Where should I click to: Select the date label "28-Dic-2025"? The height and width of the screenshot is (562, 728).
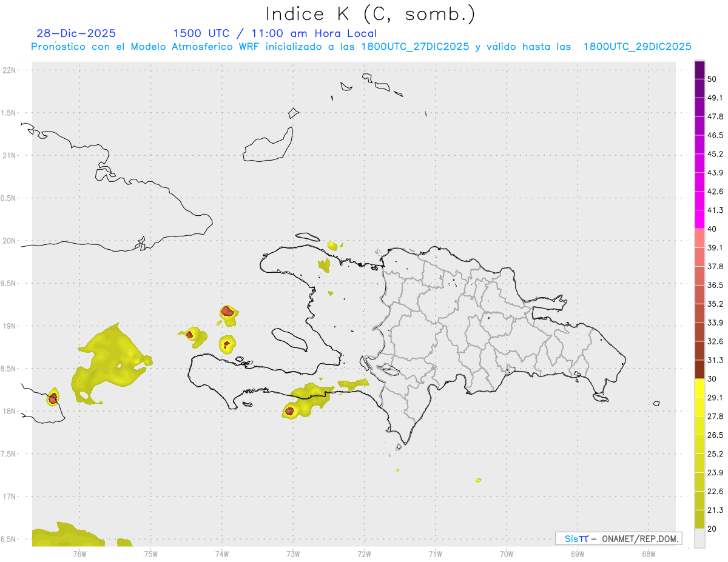tap(76, 33)
